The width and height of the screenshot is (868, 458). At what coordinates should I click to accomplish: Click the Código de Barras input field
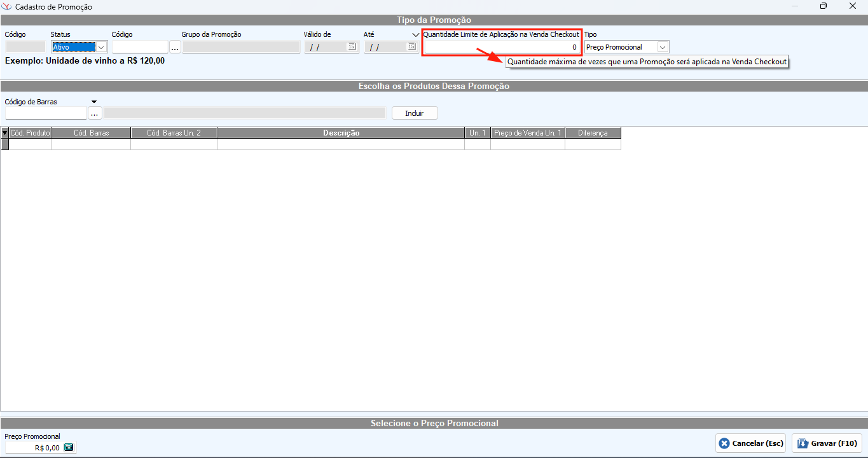click(x=46, y=113)
